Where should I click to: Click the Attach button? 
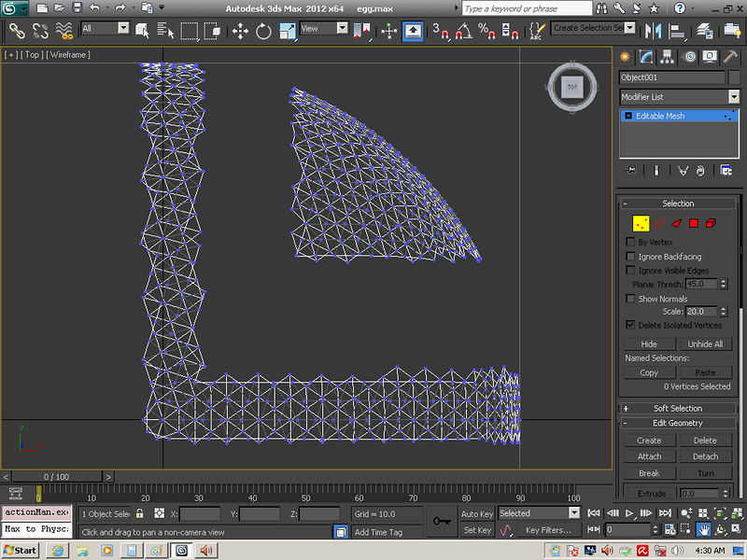point(649,456)
